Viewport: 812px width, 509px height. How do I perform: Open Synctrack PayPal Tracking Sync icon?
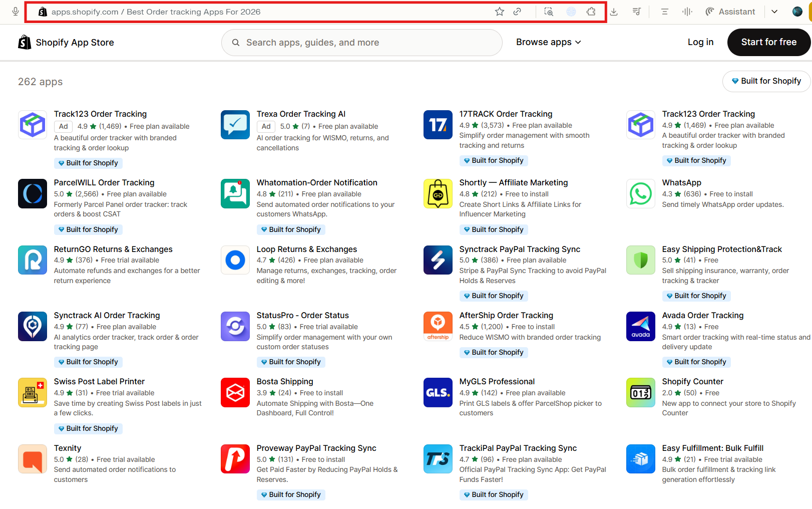tap(438, 260)
